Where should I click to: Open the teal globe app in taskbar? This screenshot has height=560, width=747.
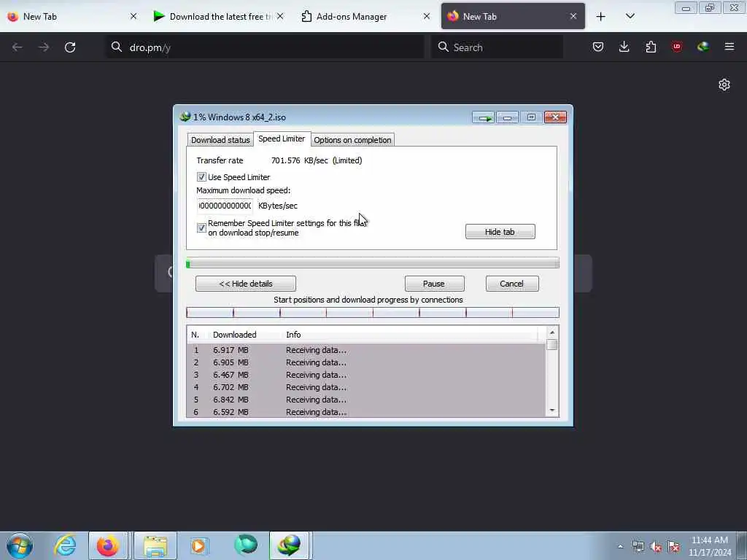[246, 545]
